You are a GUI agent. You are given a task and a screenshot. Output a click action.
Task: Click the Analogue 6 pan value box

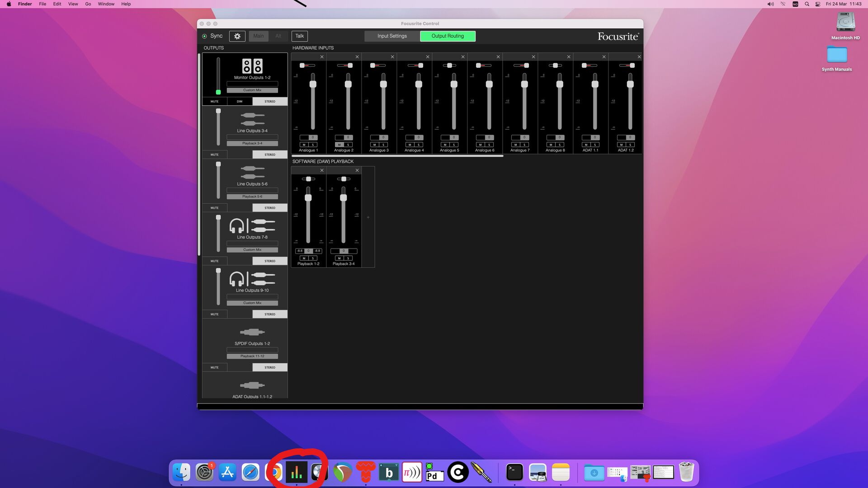click(x=489, y=137)
